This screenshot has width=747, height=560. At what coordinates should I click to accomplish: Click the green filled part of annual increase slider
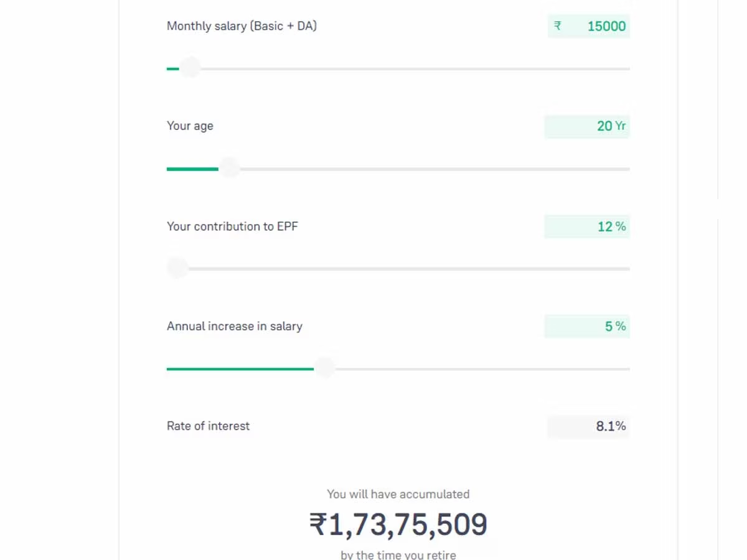click(240, 369)
